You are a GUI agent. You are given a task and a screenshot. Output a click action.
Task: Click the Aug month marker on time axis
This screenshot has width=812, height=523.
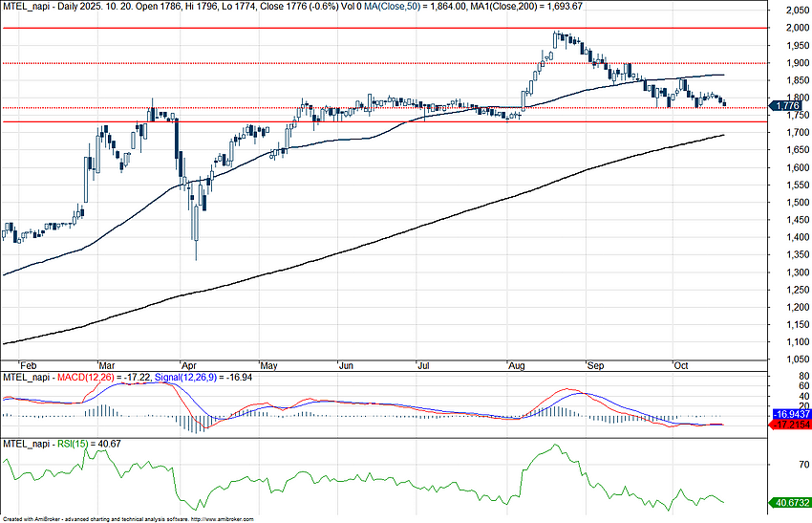pos(517,365)
